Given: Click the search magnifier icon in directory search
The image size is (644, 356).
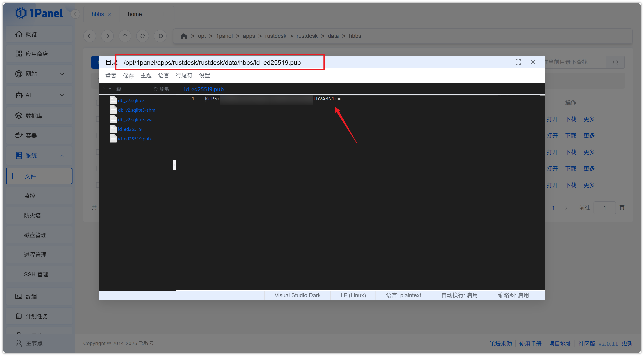Looking at the screenshot, I should coord(615,62).
